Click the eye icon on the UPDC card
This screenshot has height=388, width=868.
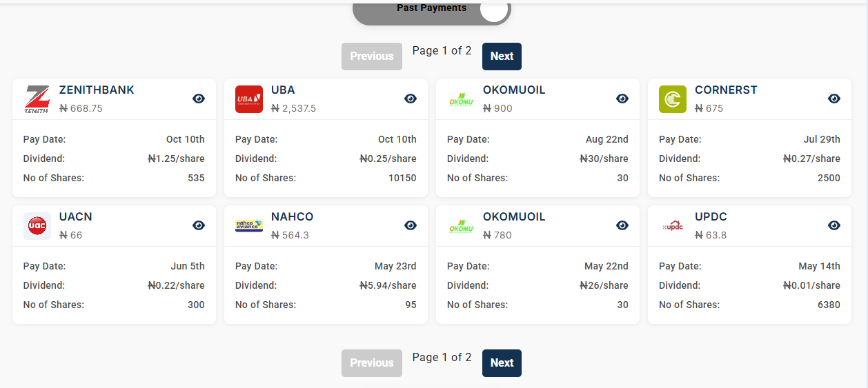(x=834, y=225)
